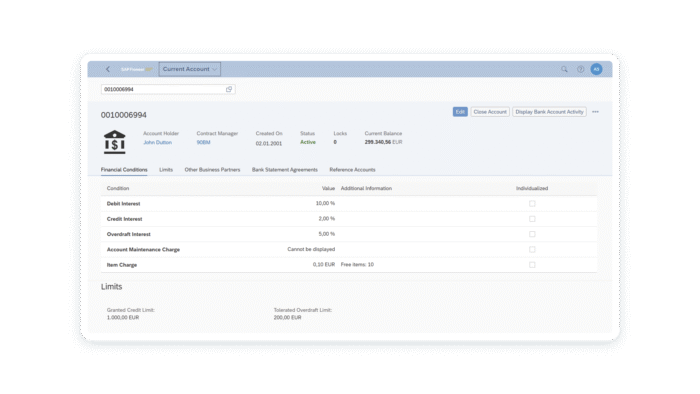Open value help in account number field
The image size is (700, 394).
point(229,89)
